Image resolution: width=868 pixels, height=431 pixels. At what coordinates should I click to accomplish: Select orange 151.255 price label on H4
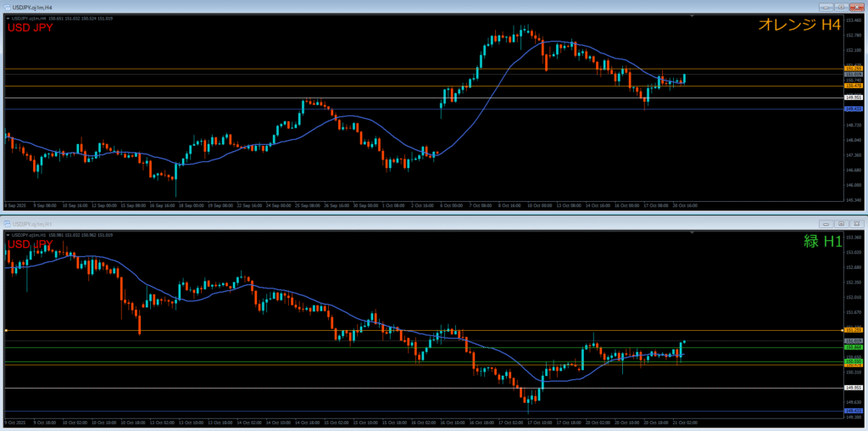854,69
